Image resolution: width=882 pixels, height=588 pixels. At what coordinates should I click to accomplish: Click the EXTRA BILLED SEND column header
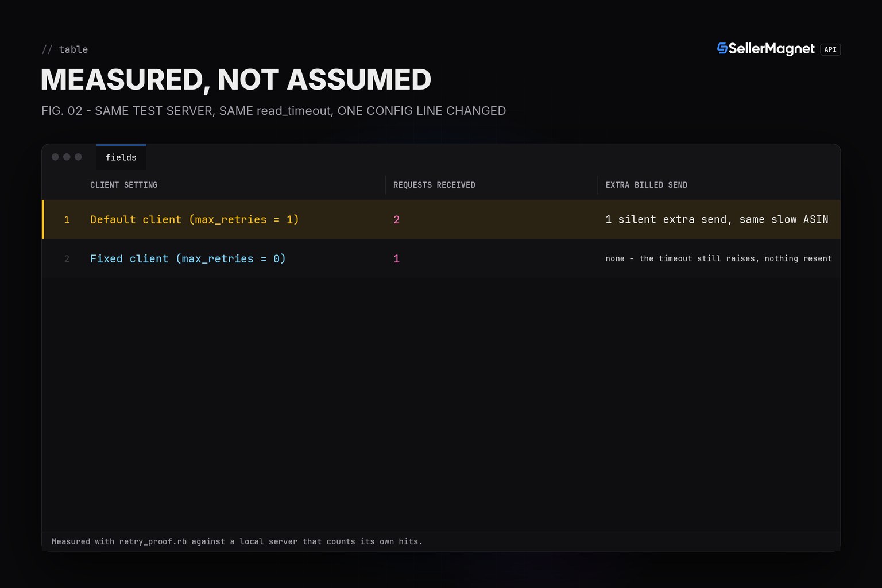pos(646,185)
